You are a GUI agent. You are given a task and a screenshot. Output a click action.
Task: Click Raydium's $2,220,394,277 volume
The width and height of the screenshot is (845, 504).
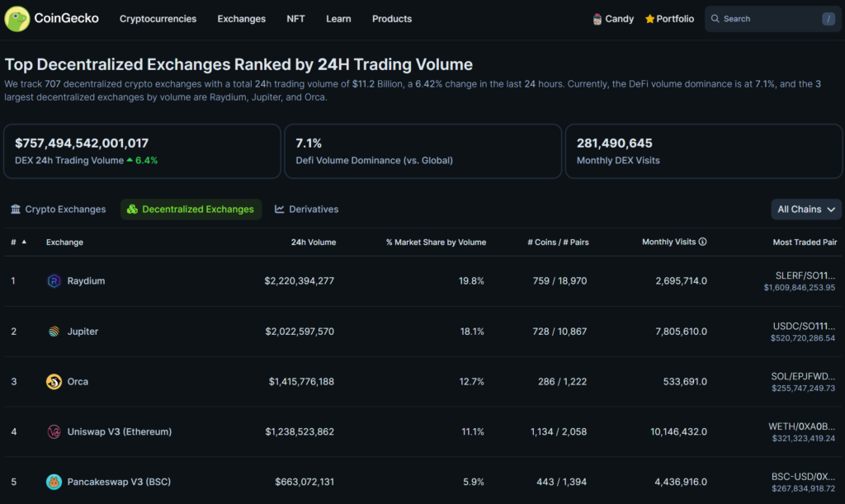point(299,280)
